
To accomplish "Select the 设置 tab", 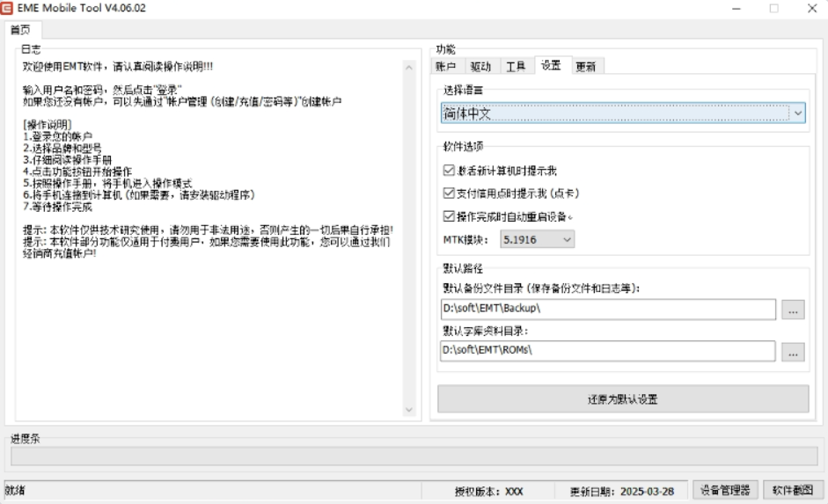I will pos(551,65).
